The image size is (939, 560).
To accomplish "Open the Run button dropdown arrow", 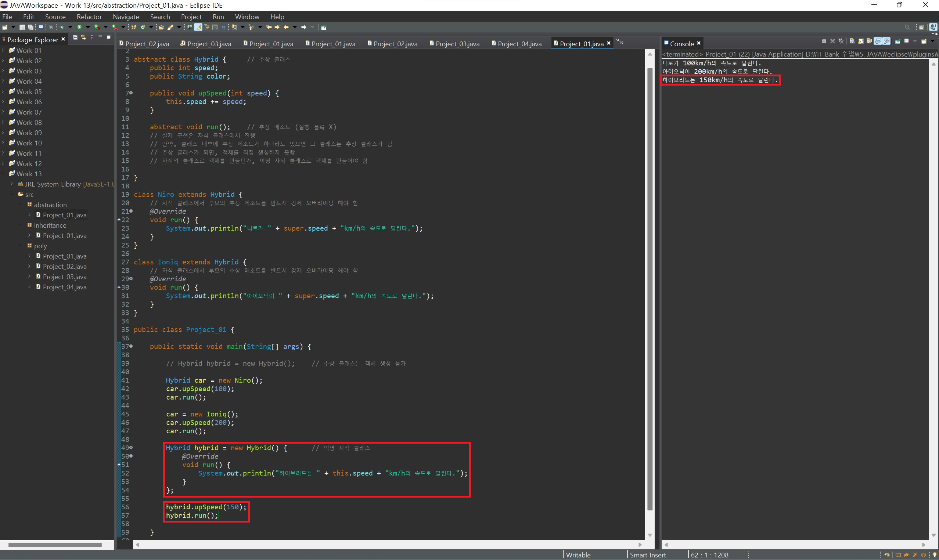I will pyautogui.click(x=88, y=27).
